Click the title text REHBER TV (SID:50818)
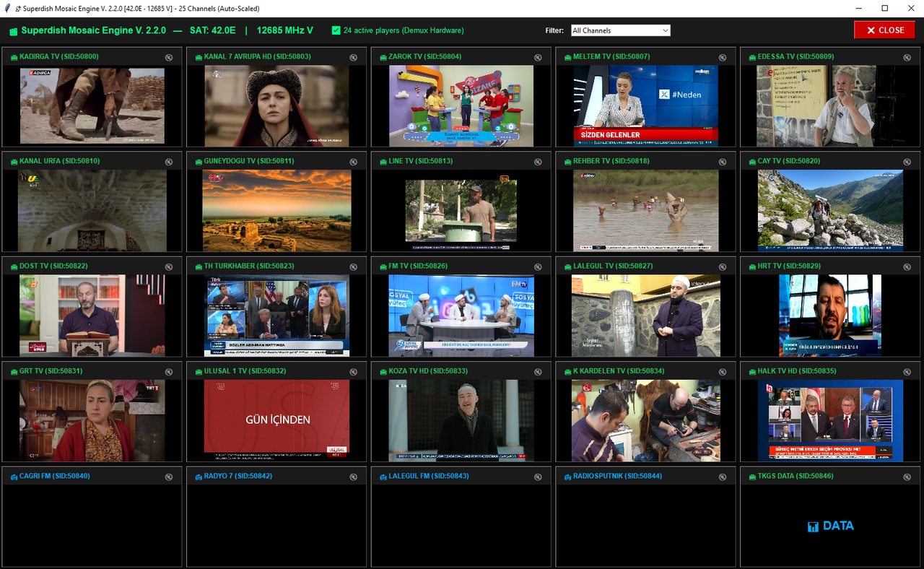The height and width of the screenshot is (569, 924). click(611, 161)
